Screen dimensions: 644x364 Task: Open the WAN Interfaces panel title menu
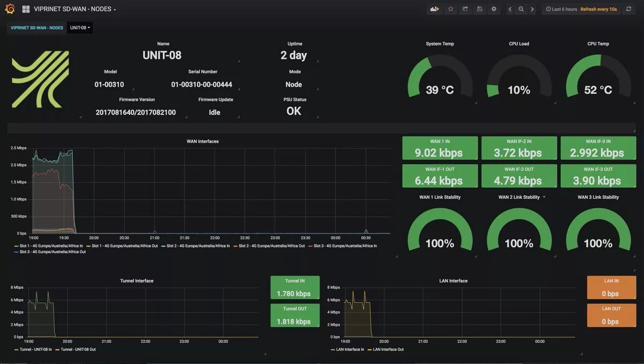pyautogui.click(x=202, y=141)
